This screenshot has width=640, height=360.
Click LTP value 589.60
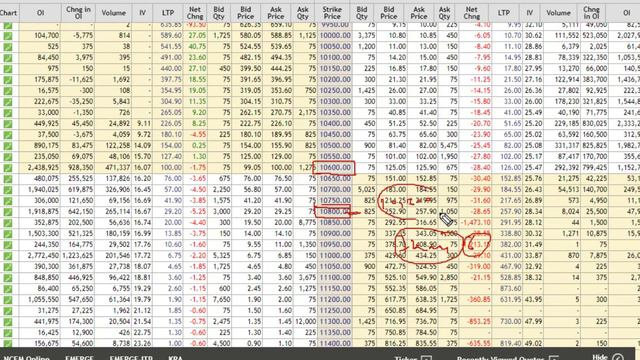(x=171, y=36)
